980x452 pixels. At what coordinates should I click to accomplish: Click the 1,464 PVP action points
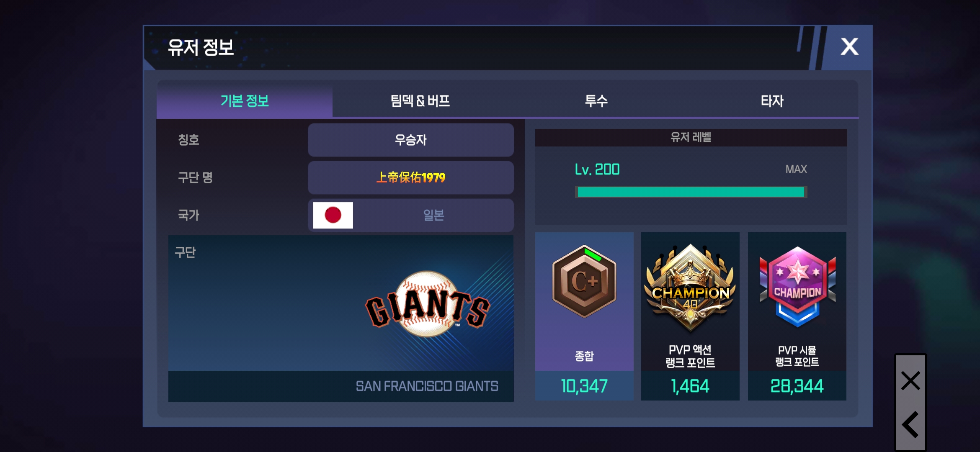coord(690,386)
